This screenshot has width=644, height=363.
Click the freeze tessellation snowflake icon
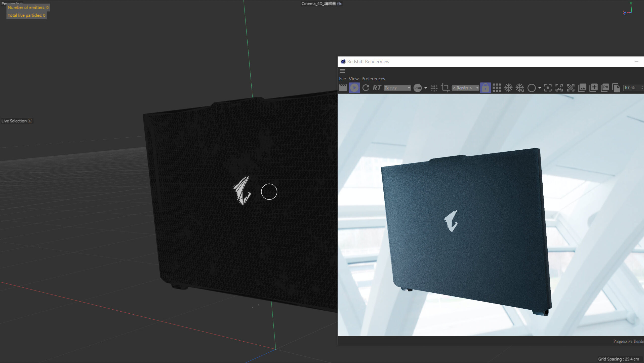[508, 88]
